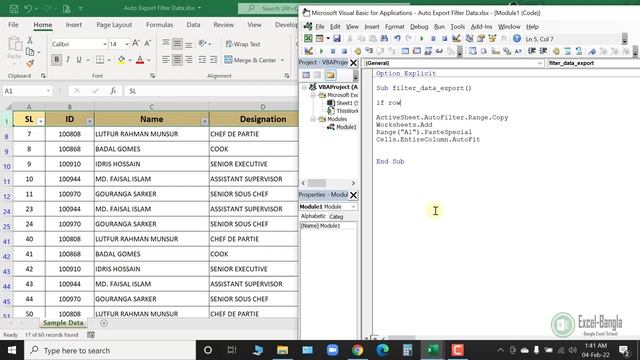Undo last action in VBA editor toolbar
The height and width of the screenshot is (360, 640).
(397, 39)
